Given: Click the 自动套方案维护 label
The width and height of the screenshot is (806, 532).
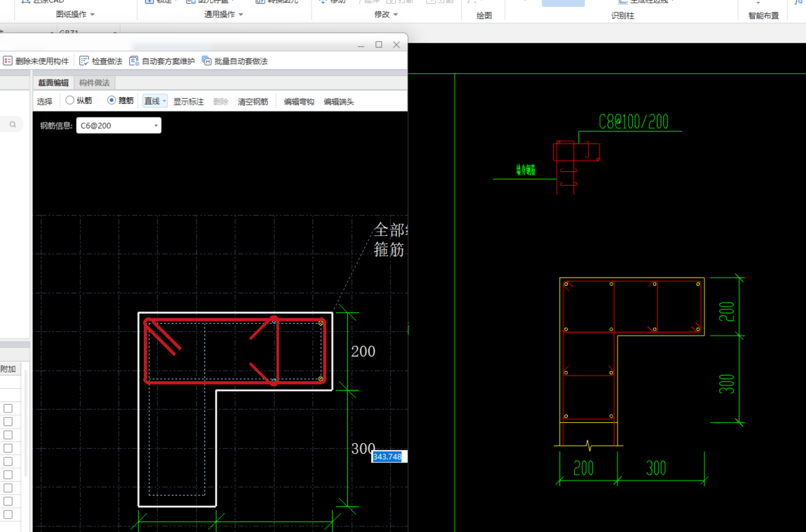Looking at the screenshot, I should point(168,61).
